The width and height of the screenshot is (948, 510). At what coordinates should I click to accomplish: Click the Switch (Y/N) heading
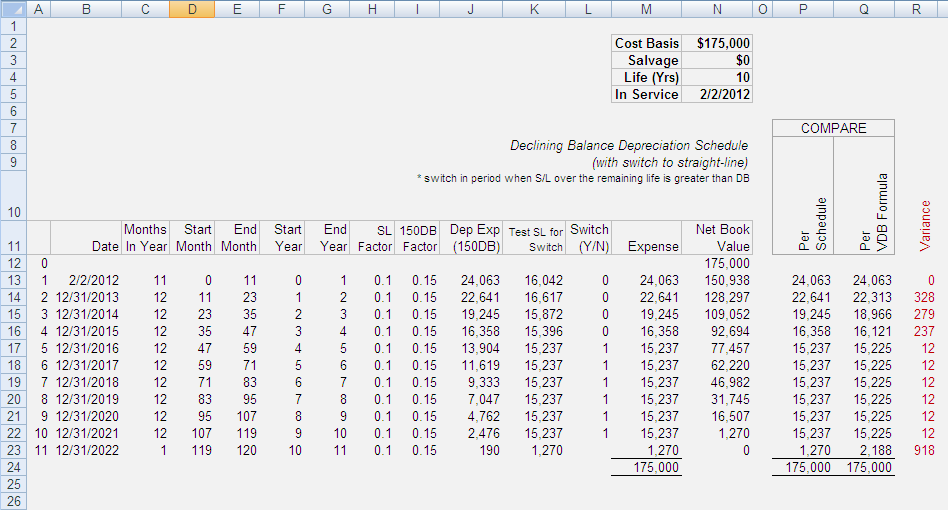pyautogui.click(x=589, y=238)
